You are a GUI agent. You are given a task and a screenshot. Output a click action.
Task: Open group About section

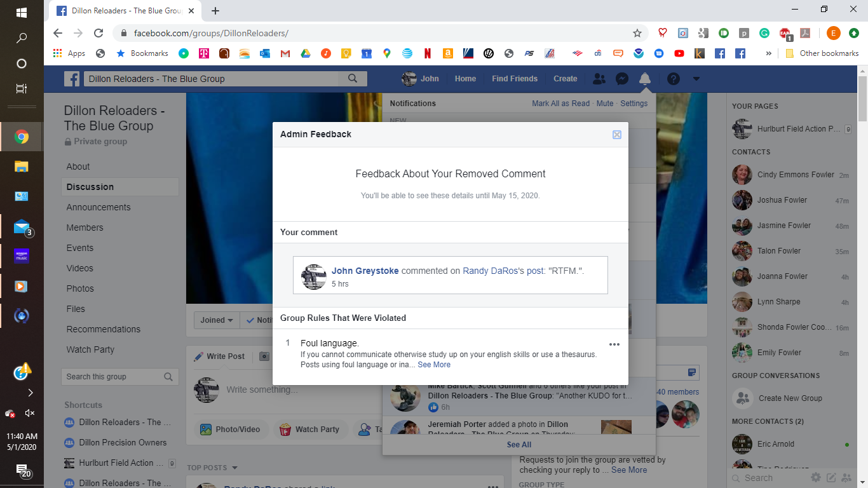coord(78,166)
